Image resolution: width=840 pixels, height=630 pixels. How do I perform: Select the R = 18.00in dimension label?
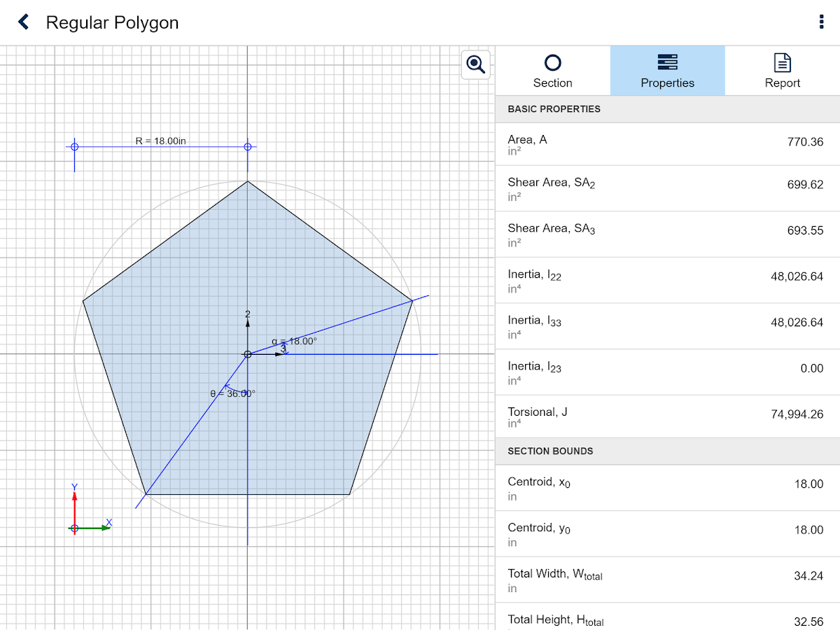pyautogui.click(x=160, y=141)
